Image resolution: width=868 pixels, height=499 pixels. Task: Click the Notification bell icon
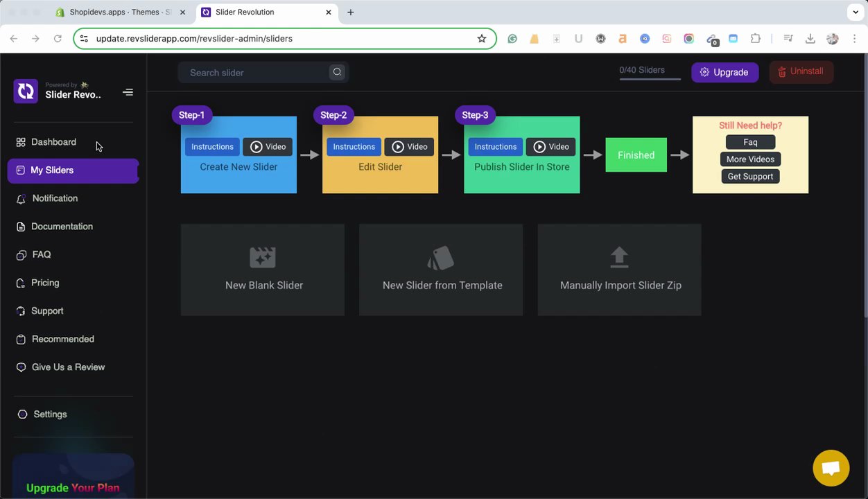[x=21, y=199]
